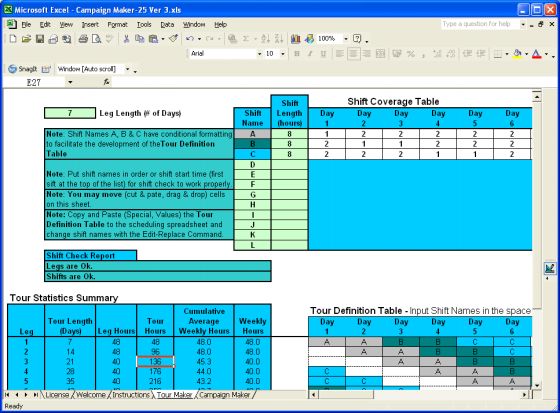Click the vertical scrollbar up arrow
This screenshot has width=560, height=413.
point(536,96)
